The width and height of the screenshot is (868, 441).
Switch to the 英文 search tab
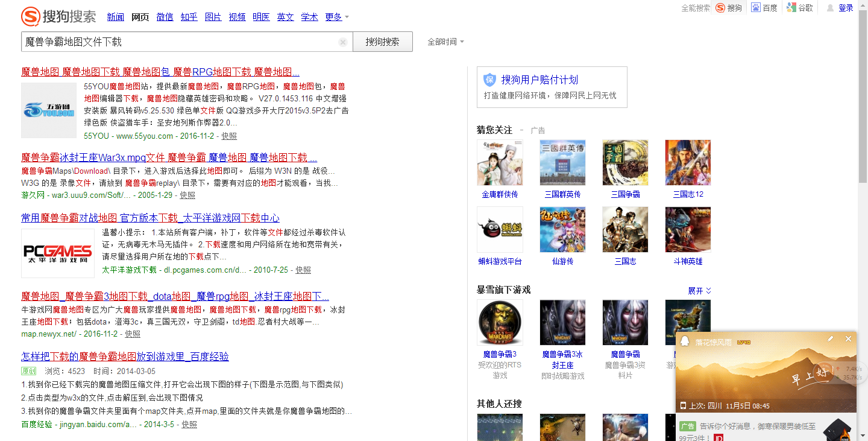(x=285, y=17)
